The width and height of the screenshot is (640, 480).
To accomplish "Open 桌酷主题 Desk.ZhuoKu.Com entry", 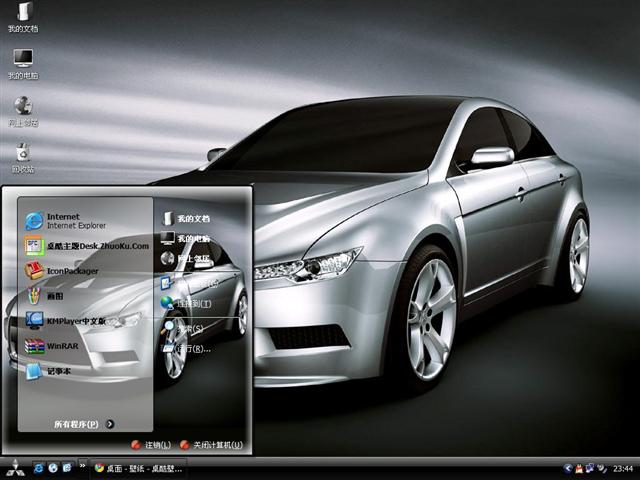I will pos(86,246).
